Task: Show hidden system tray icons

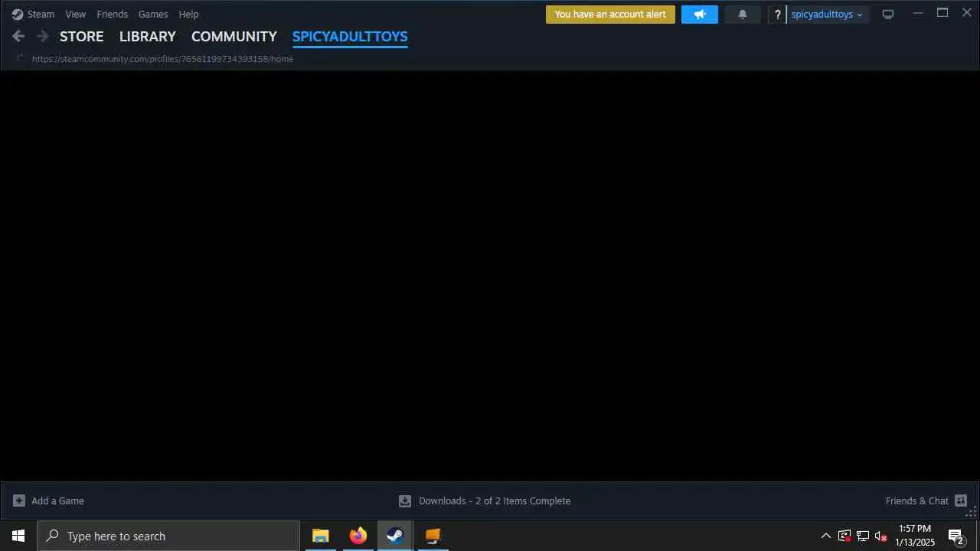Action: pyautogui.click(x=825, y=536)
